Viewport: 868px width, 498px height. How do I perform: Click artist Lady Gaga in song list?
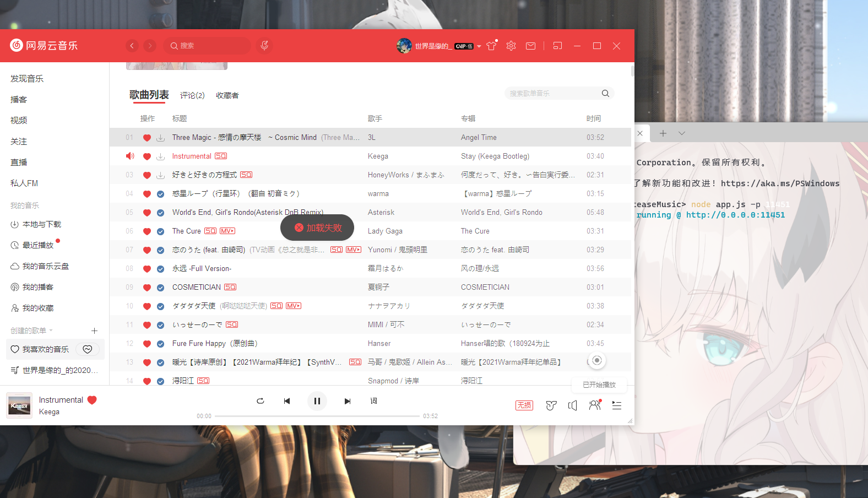(x=385, y=231)
